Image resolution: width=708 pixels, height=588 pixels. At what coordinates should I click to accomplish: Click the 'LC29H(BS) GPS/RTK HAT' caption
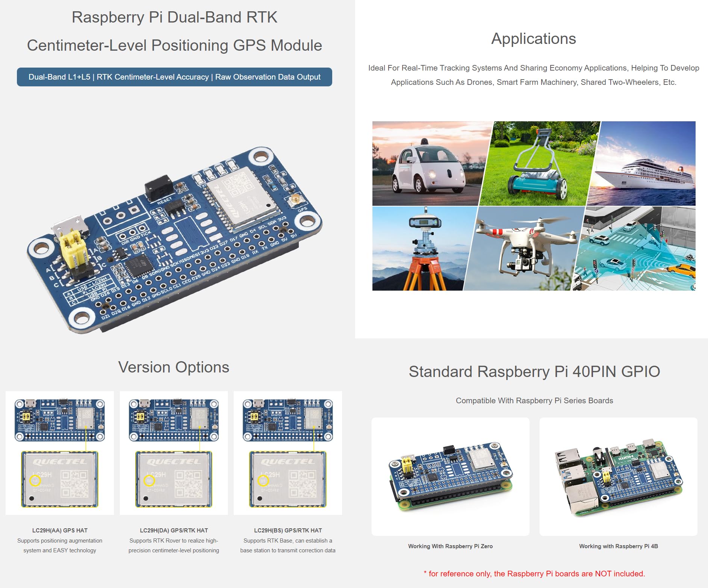[x=288, y=531]
